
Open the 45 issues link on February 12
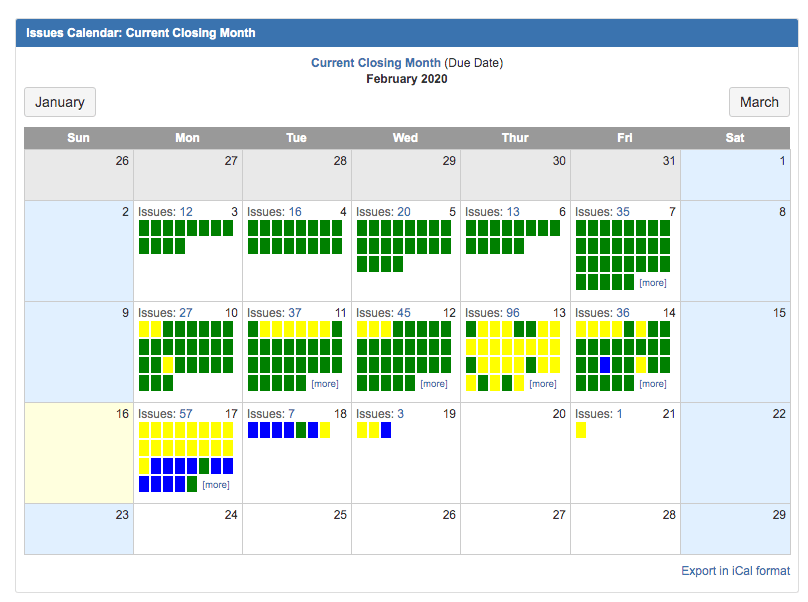(403, 313)
